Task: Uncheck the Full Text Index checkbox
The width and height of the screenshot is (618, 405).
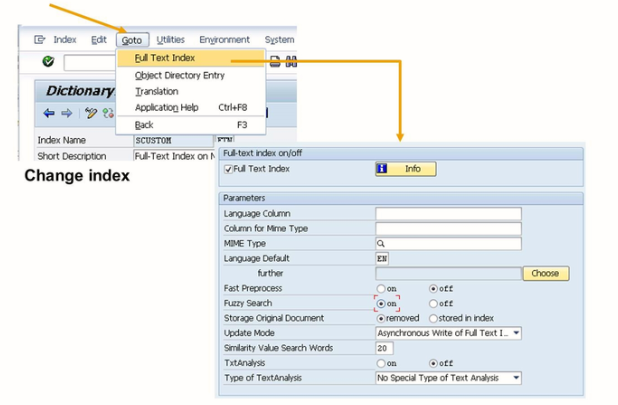Action: 229,170
